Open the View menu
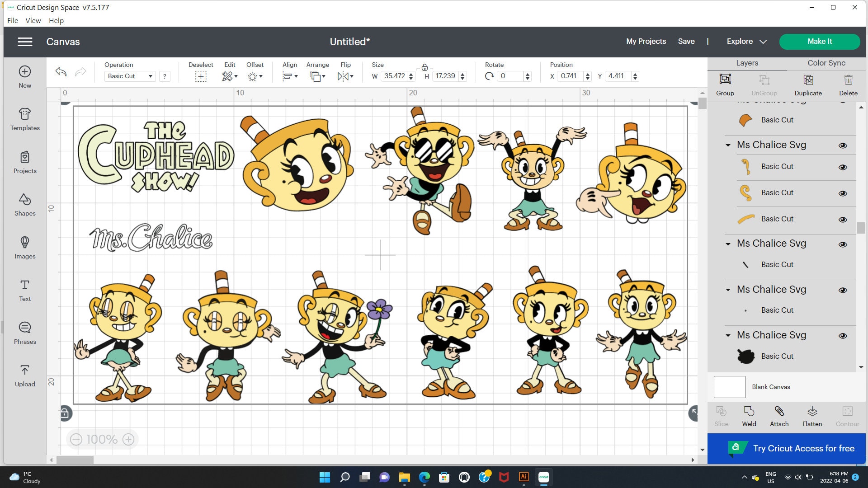868x488 pixels. tap(33, 20)
